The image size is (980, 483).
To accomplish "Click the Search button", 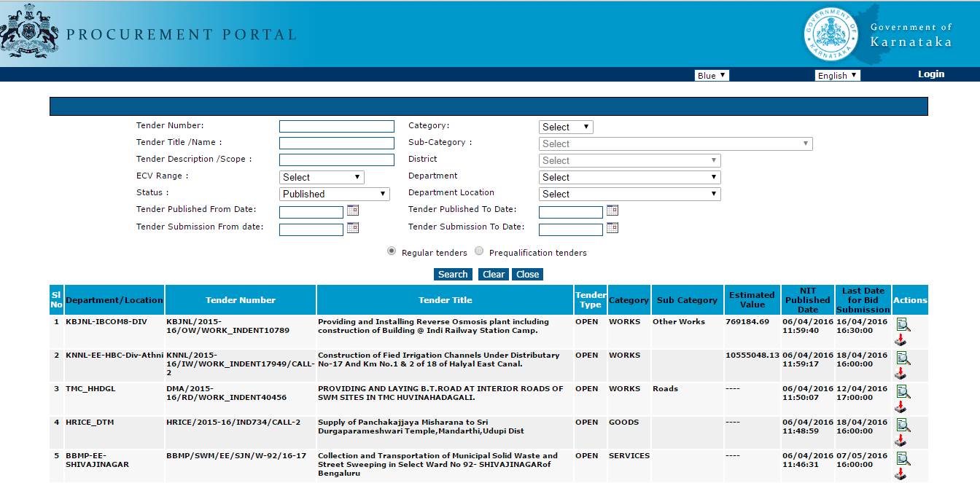I will (452, 274).
